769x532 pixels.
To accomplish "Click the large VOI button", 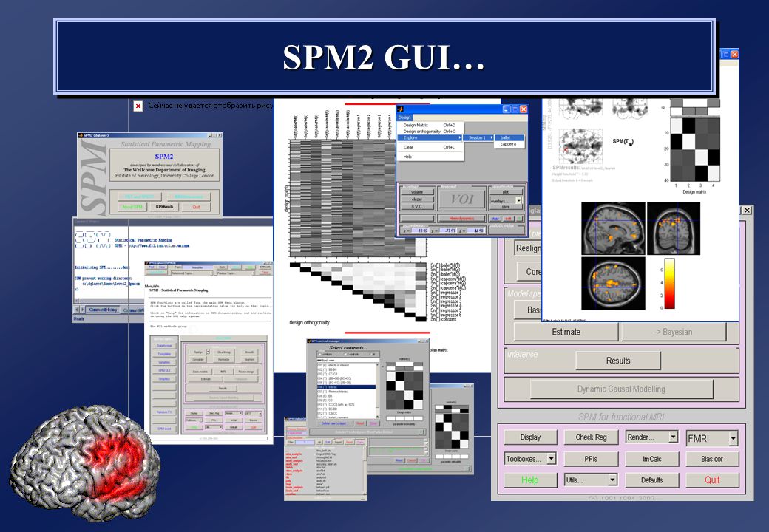I will click(x=462, y=199).
